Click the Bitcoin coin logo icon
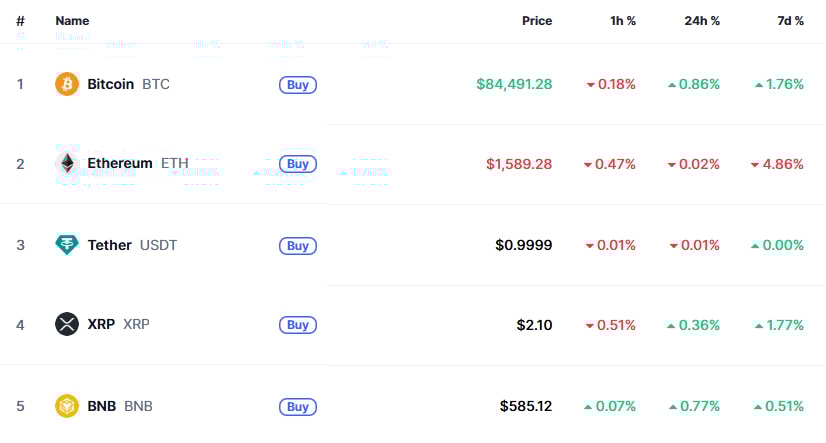The width and height of the screenshot is (826, 443). 67,84
